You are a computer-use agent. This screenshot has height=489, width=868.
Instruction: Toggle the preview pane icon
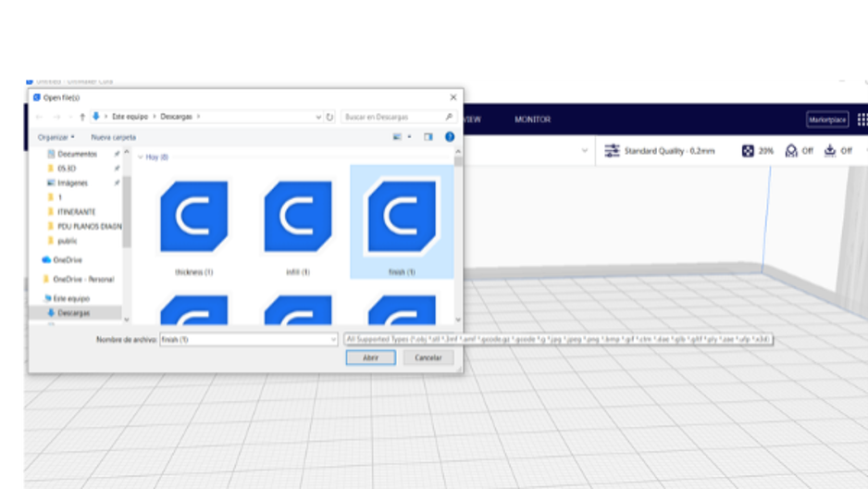click(428, 137)
